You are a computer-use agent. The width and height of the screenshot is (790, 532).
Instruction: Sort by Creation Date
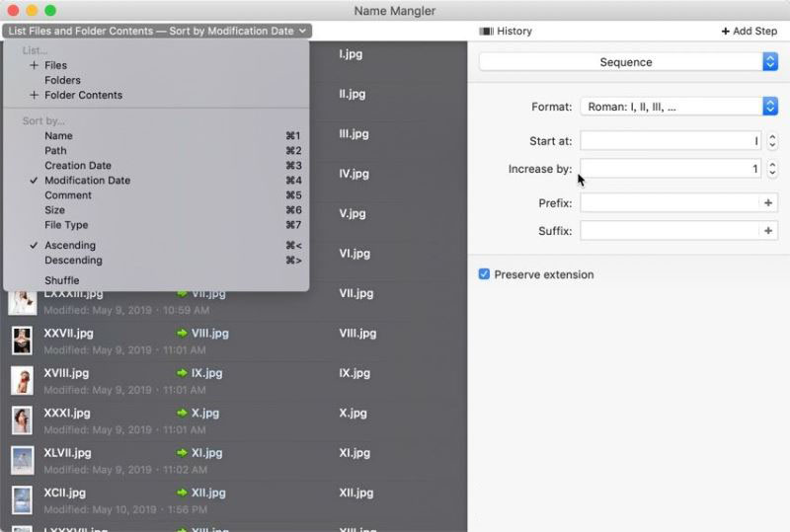(x=156, y=165)
